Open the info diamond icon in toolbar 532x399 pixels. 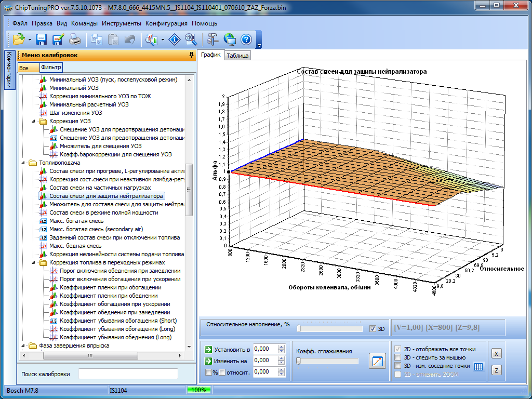pyautogui.click(x=175, y=39)
